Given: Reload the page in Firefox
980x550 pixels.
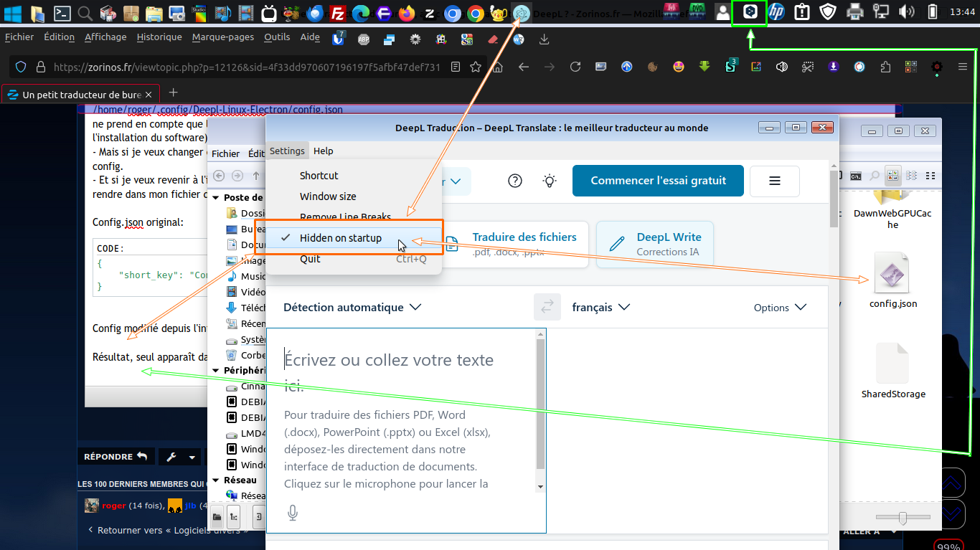Looking at the screenshot, I should [575, 67].
